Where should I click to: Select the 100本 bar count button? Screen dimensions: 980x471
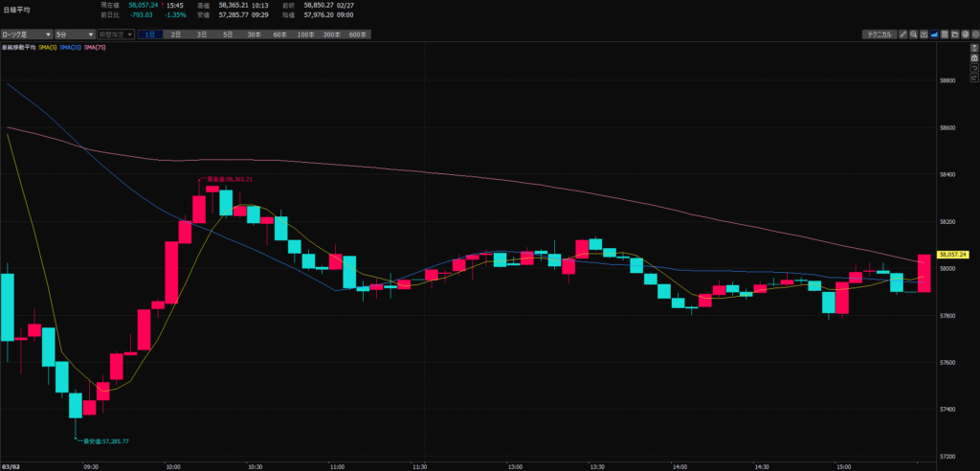(x=304, y=34)
